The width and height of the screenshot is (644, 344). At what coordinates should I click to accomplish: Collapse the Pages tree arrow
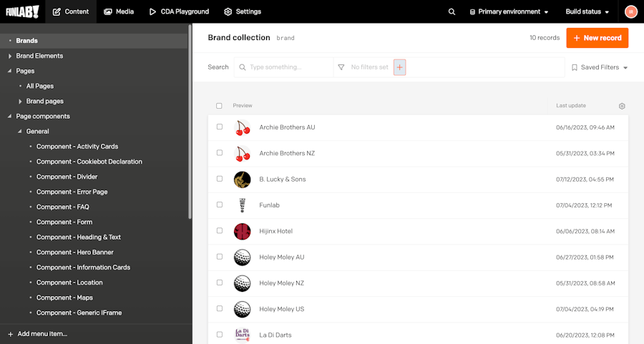(10, 71)
